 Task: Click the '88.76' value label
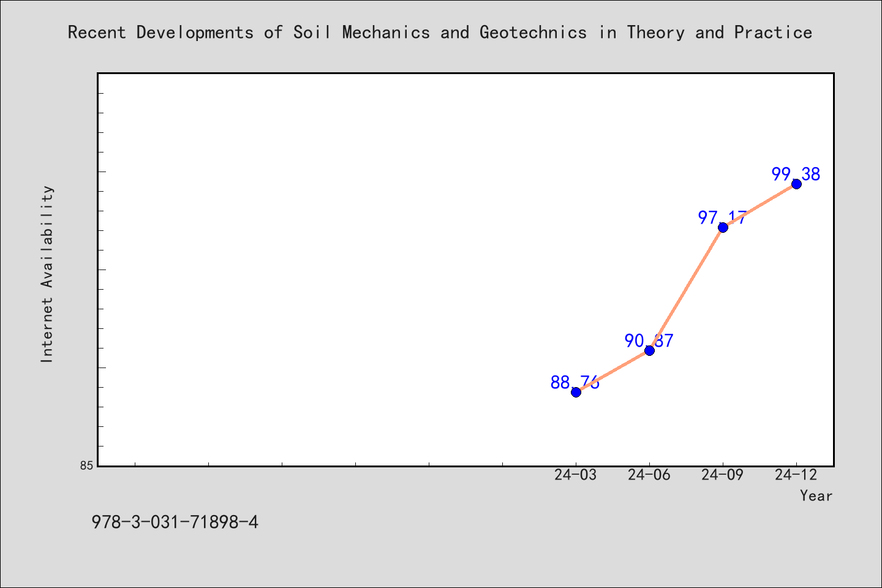[x=575, y=383]
